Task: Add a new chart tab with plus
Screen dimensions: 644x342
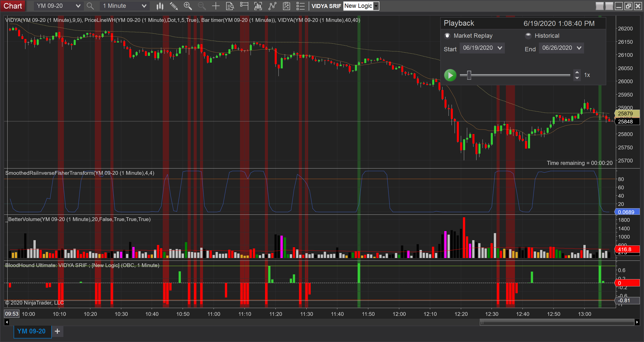Action: click(57, 331)
